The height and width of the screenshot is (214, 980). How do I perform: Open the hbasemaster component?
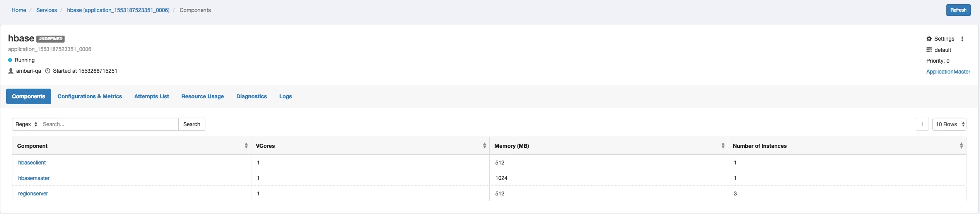34,178
